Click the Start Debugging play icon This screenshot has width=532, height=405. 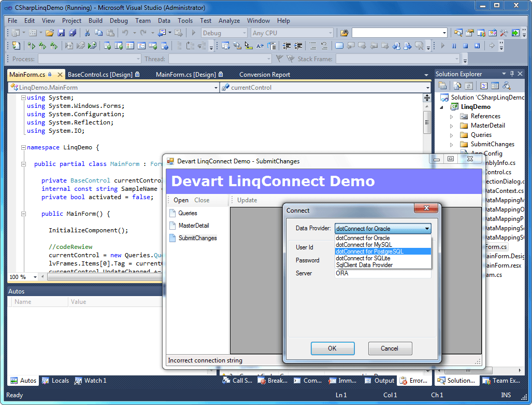tap(193, 33)
